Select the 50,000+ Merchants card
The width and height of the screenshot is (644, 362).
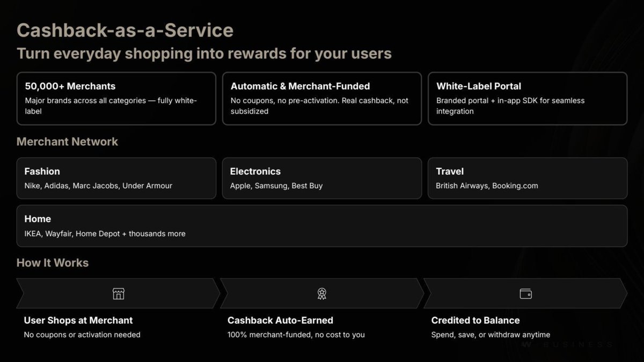(116, 99)
